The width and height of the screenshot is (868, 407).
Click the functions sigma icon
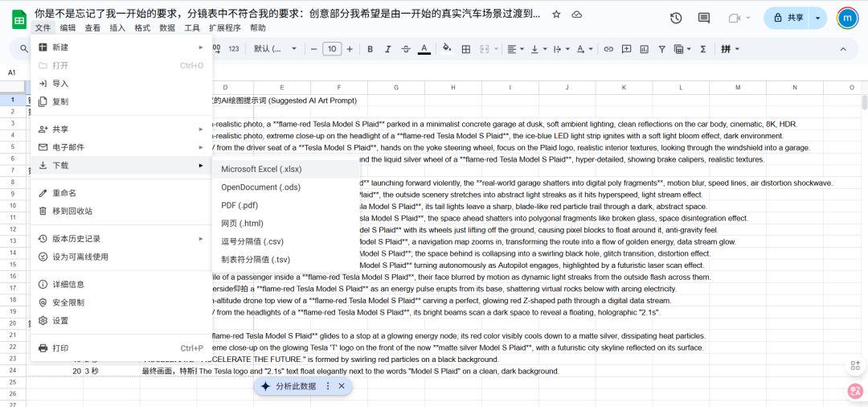702,49
